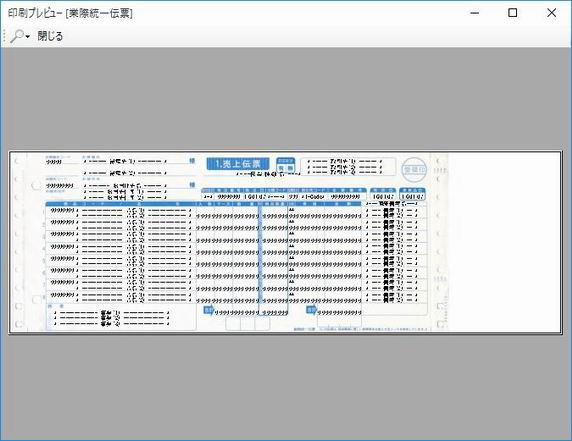Maximize the print preview window

click(x=513, y=13)
